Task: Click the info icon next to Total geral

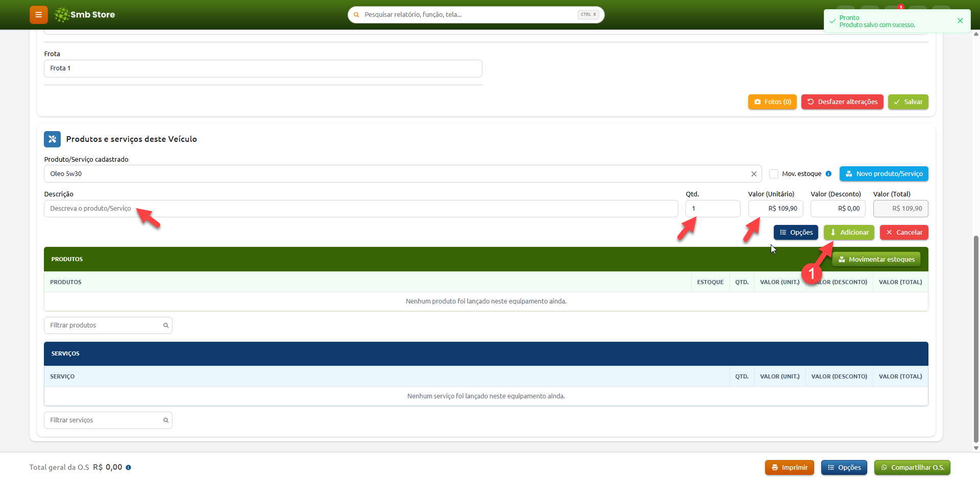Action: tap(129, 468)
